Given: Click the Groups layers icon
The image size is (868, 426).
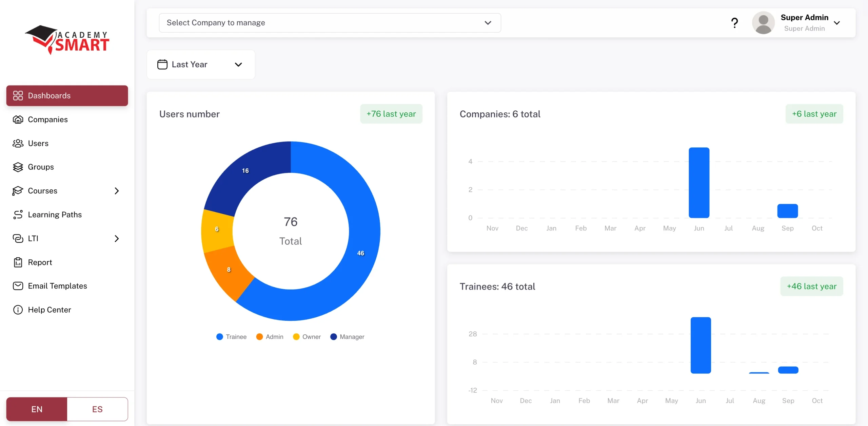Looking at the screenshot, I should 18,167.
